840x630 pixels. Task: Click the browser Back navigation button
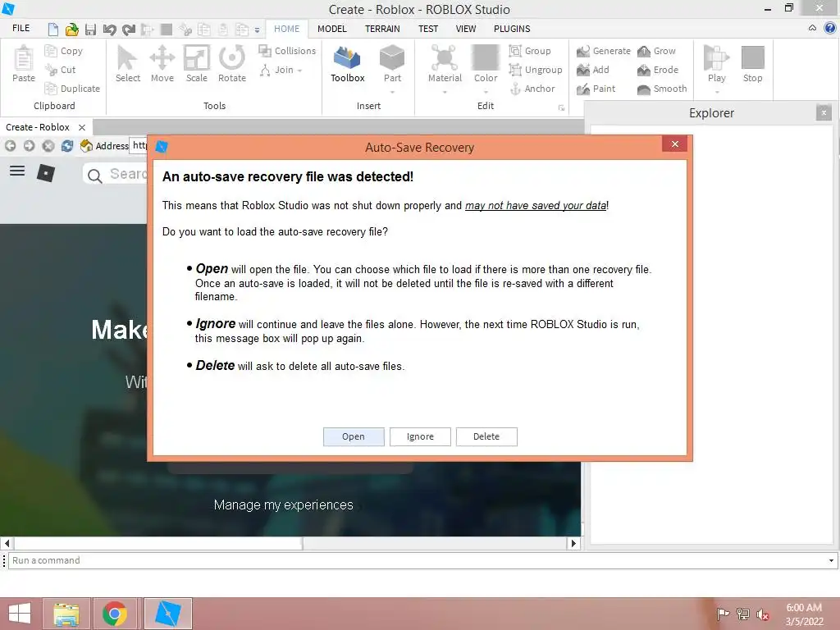coord(10,146)
